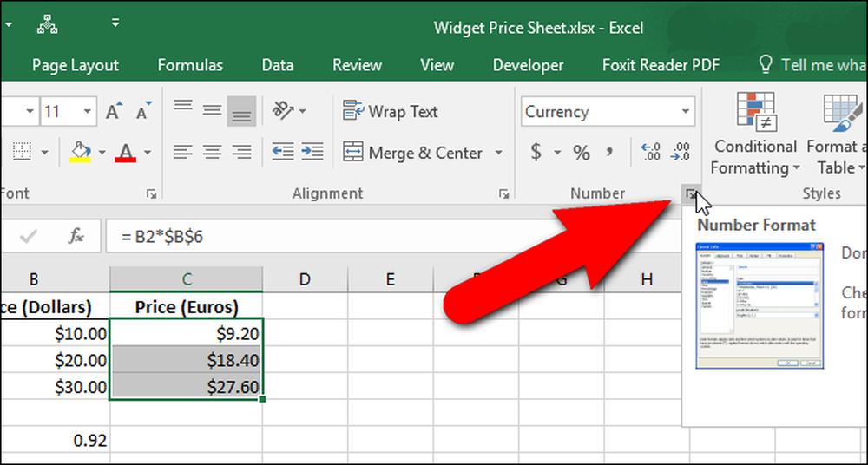The height and width of the screenshot is (465, 868).
Task: Click the Increase Font Size icon
Action: (x=115, y=111)
